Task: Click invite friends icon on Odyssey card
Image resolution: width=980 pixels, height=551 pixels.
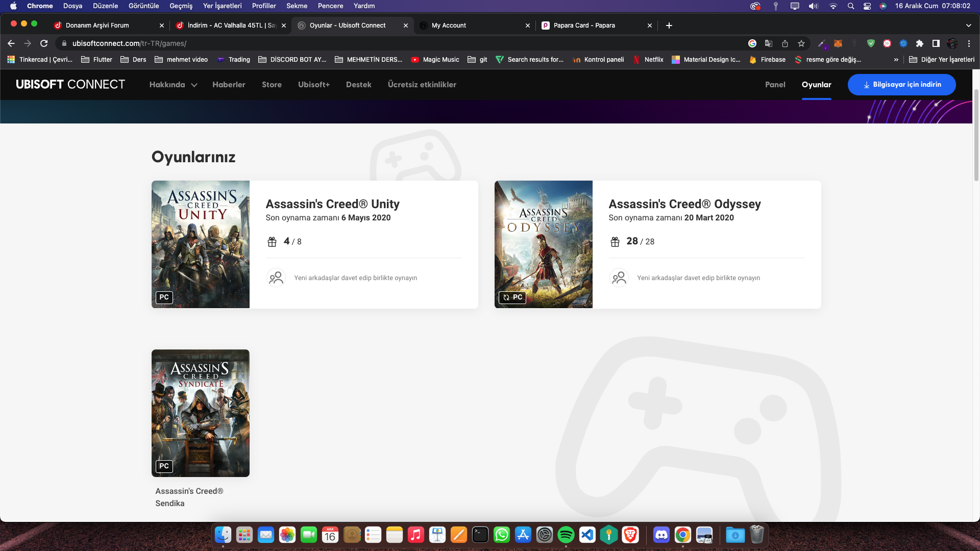Action: coord(619,278)
